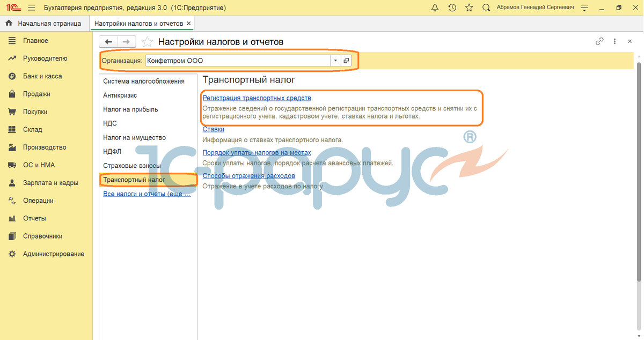Viewport: 644px width, 340px height.
Task: Close the form with the X icon
Action: [629, 41]
